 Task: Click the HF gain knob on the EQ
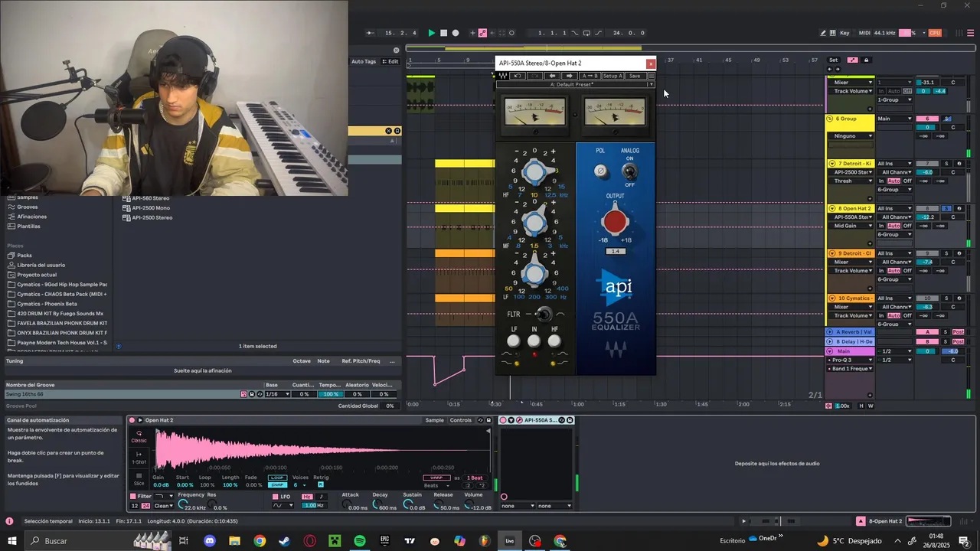tap(534, 172)
